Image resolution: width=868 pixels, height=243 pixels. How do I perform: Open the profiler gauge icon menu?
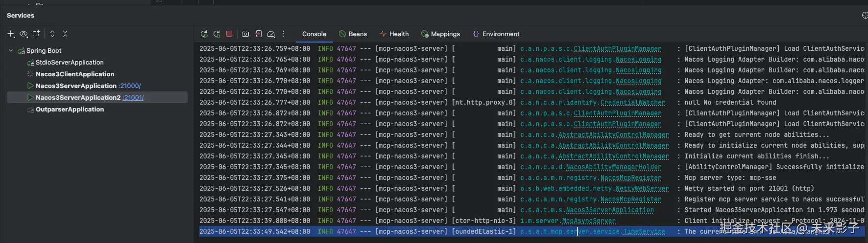coord(271,34)
